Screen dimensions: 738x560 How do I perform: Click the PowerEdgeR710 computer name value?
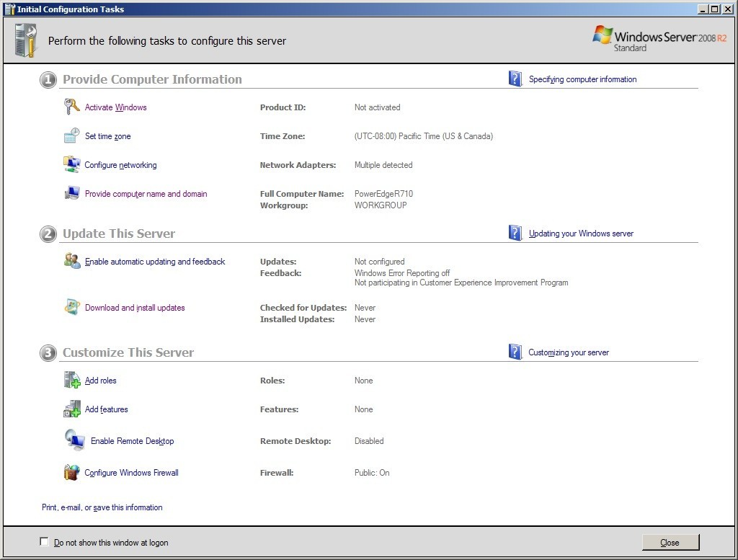[383, 193]
